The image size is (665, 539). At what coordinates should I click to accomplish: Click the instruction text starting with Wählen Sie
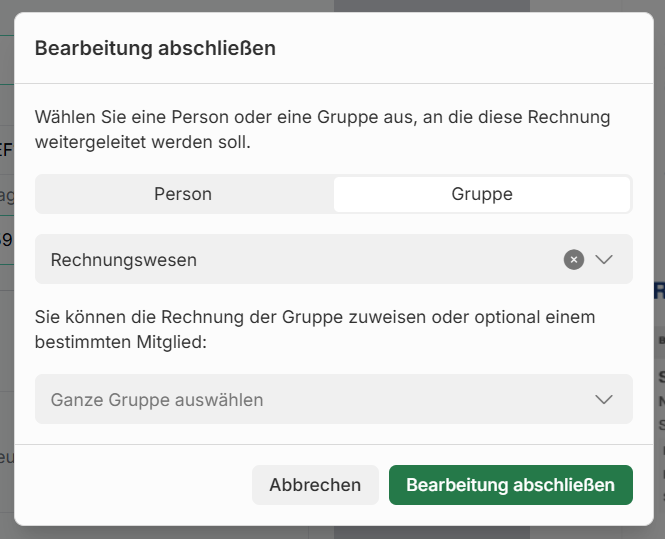[322, 129]
